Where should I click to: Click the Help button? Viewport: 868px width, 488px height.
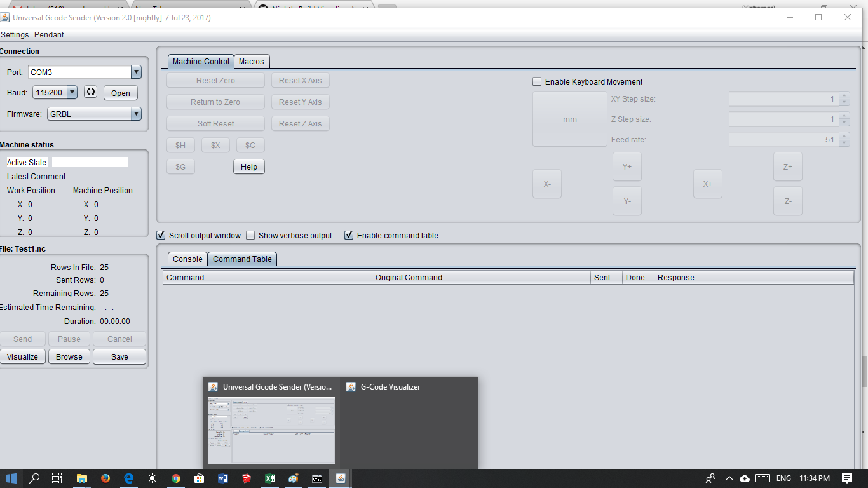pyautogui.click(x=249, y=166)
